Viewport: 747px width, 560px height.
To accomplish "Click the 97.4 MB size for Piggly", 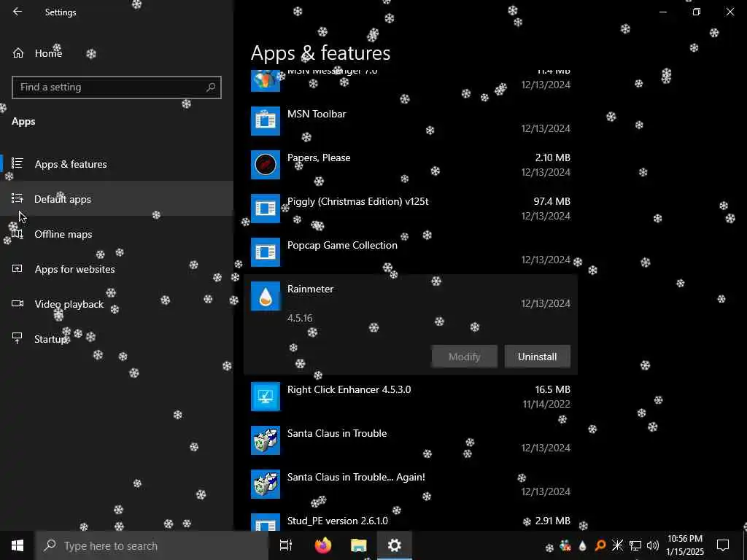I will [551, 201].
